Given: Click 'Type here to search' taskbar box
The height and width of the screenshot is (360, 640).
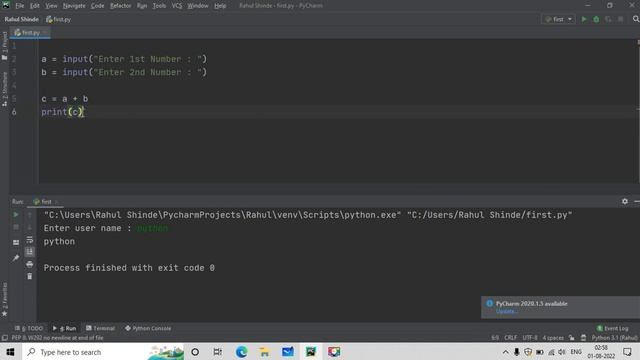Looking at the screenshot, I should pos(102,352).
